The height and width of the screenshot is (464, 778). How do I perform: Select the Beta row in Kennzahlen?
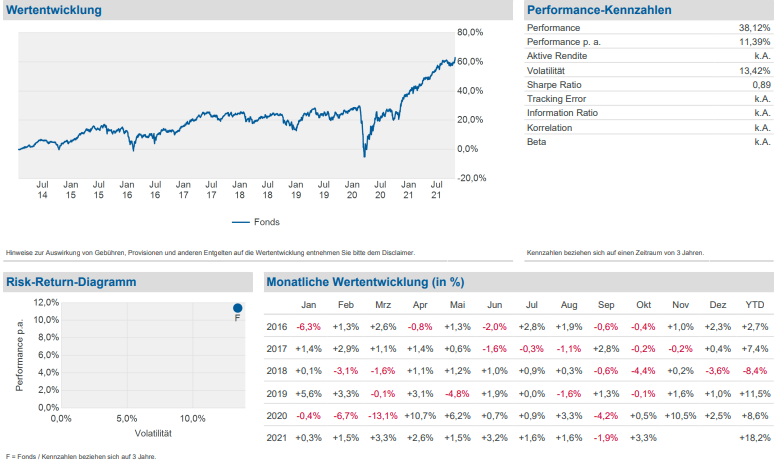point(647,142)
